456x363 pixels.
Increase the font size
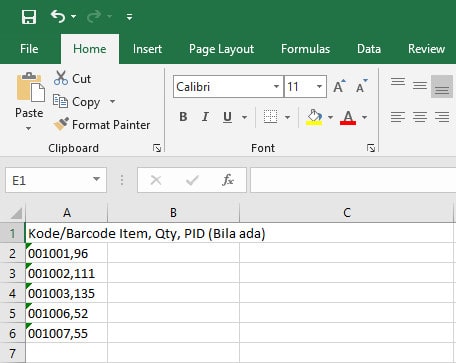[339, 86]
